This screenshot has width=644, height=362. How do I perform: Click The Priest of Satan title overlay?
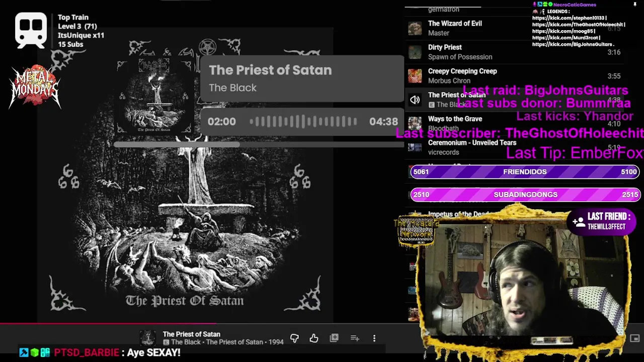click(x=270, y=70)
